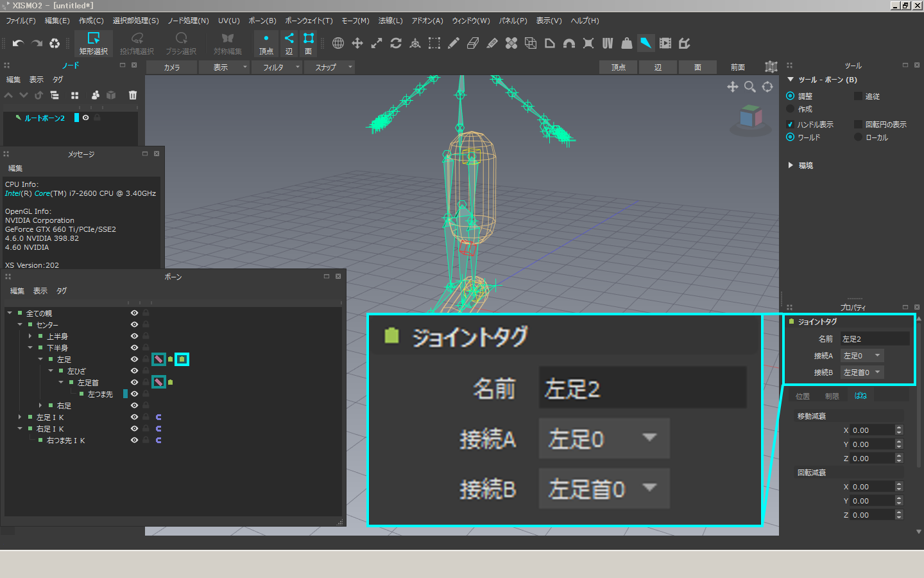Open the ファイル(F) menu
Image resolution: width=924 pixels, height=578 pixels.
coord(21,21)
